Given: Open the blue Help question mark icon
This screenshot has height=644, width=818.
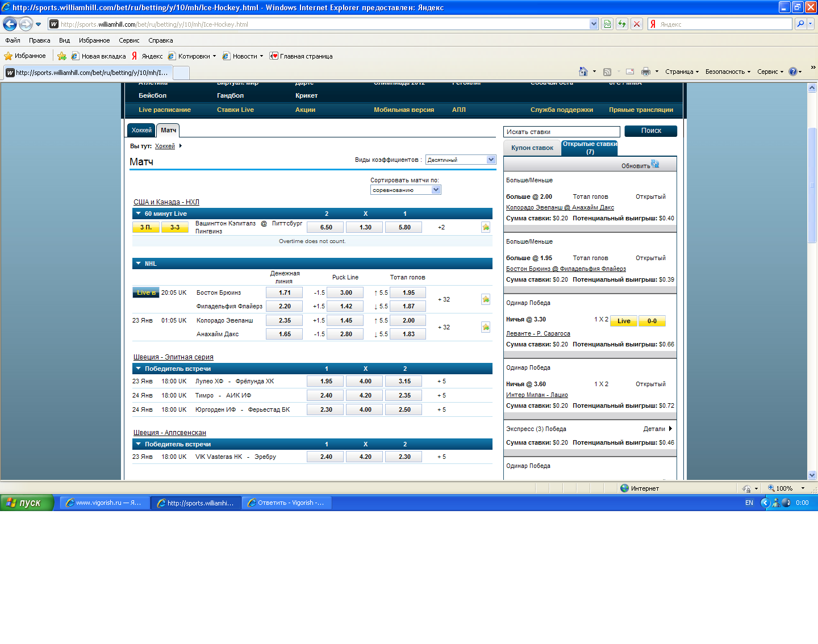Looking at the screenshot, I should point(793,72).
